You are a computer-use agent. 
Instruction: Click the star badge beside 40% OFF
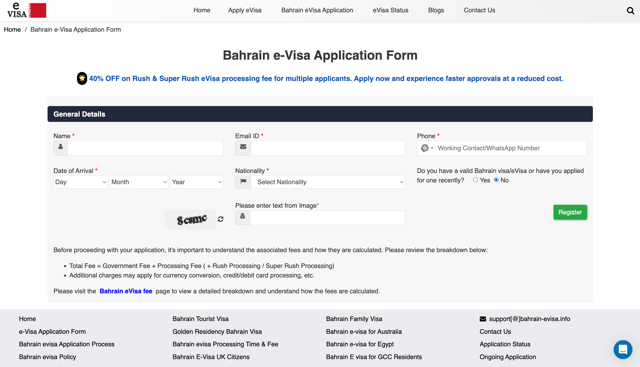coord(82,78)
